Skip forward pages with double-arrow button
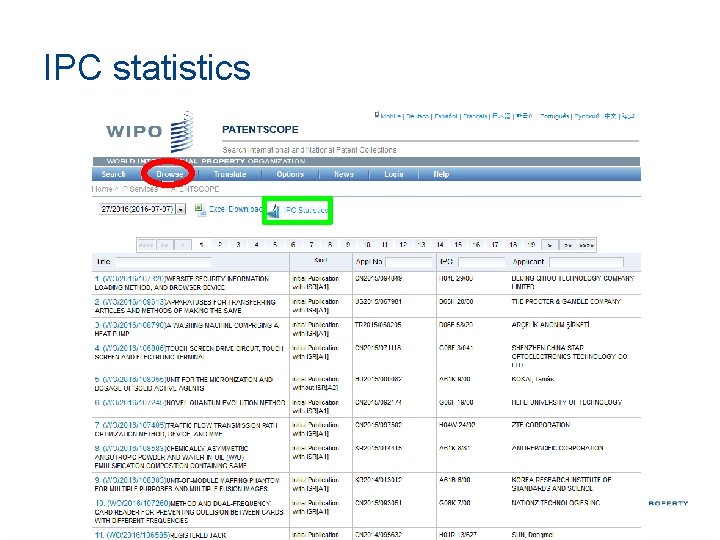Image resolution: width=720 pixels, height=540 pixels. pyautogui.click(x=568, y=245)
